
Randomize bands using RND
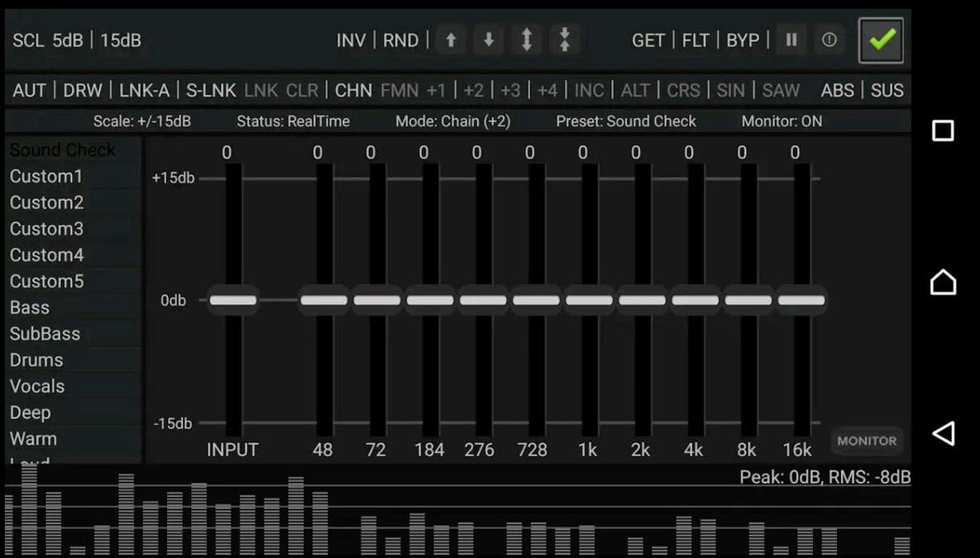(x=401, y=40)
